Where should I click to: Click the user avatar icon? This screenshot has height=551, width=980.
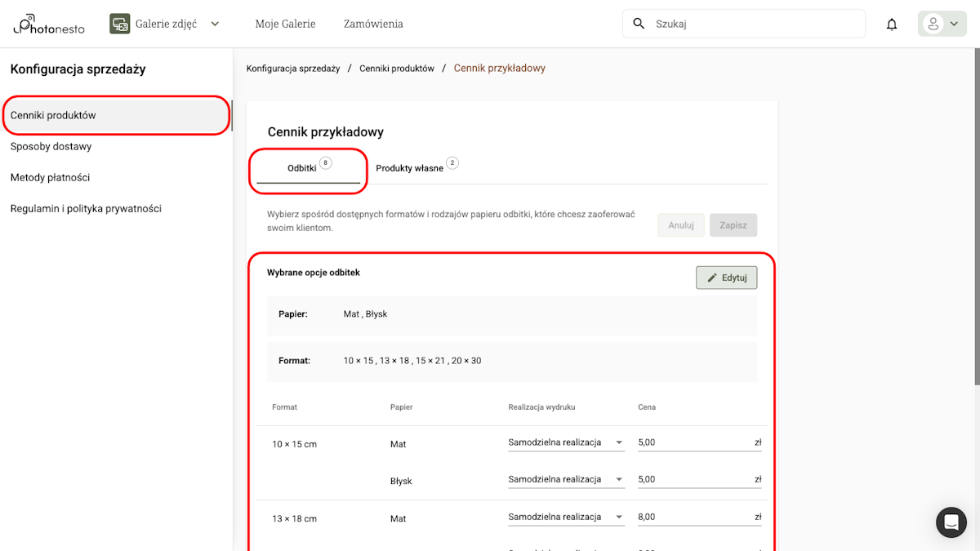(x=933, y=24)
